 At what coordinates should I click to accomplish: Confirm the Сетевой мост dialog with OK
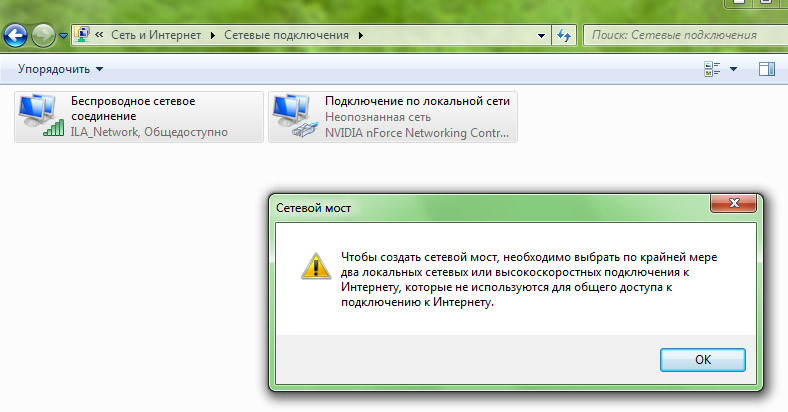(703, 360)
